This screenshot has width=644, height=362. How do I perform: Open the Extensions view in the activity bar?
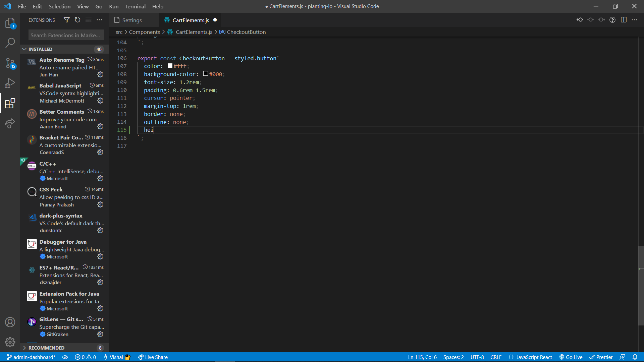point(10,104)
